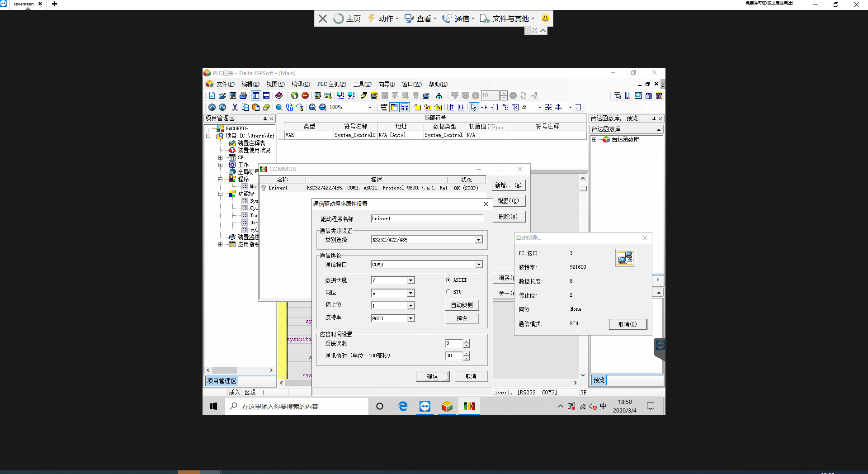Open Microsoft Edge from the taskbar
868x474 pixels.
[403, 406]
